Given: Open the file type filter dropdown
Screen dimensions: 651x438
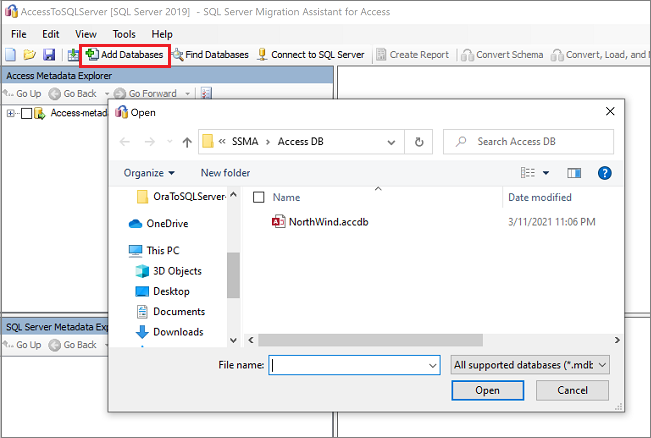Looking at the screenshot, I should click(529, 365).
